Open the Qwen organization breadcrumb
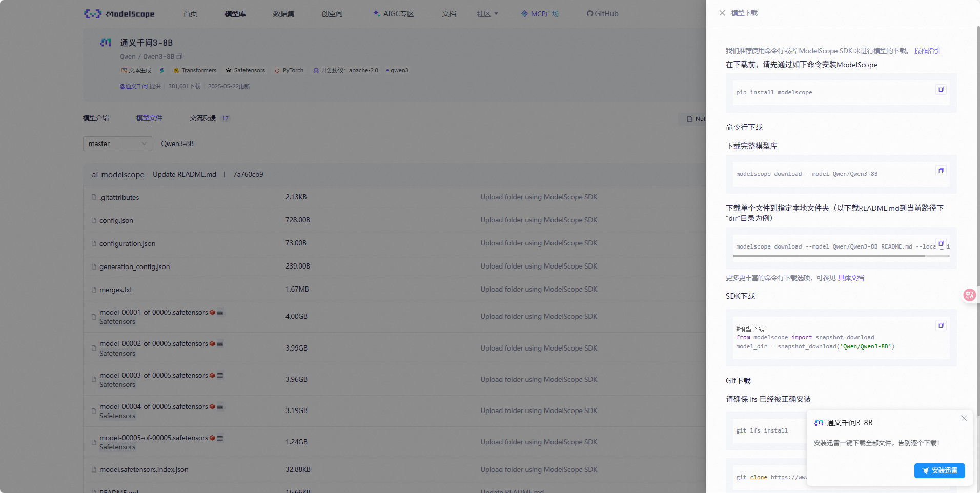Viewport: 980px width, 493px height. click(x=128, y=57)
